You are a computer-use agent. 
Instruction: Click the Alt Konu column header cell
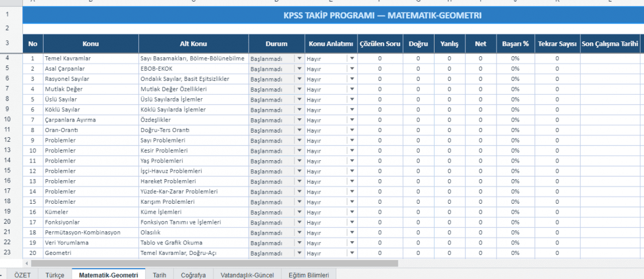click(x=193, y=44)
